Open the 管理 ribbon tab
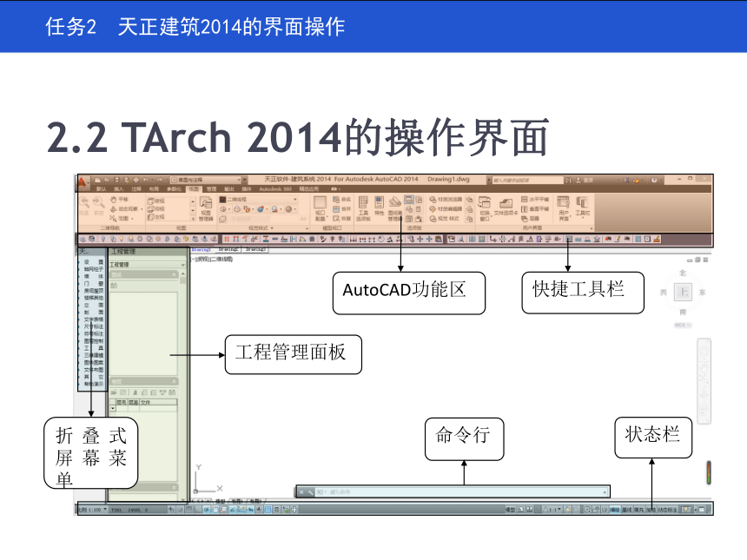Image resolution: width=747 pixels, height=560 pixels. (212, 189)
